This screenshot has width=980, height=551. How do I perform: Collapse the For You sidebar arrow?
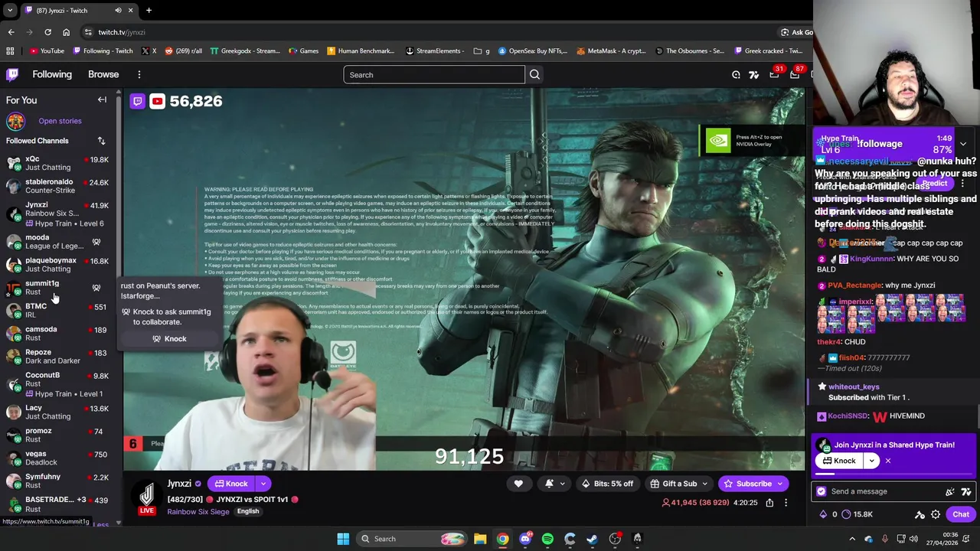click(x=102, y=99)
